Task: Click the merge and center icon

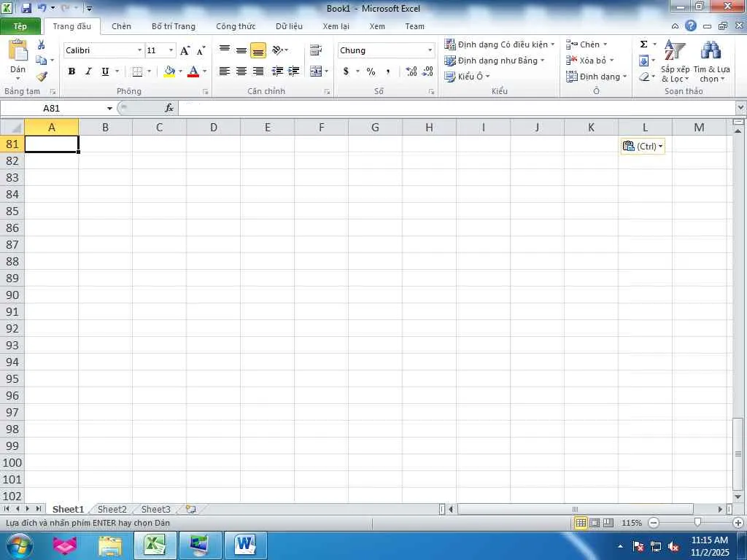Action: (316, 71)
